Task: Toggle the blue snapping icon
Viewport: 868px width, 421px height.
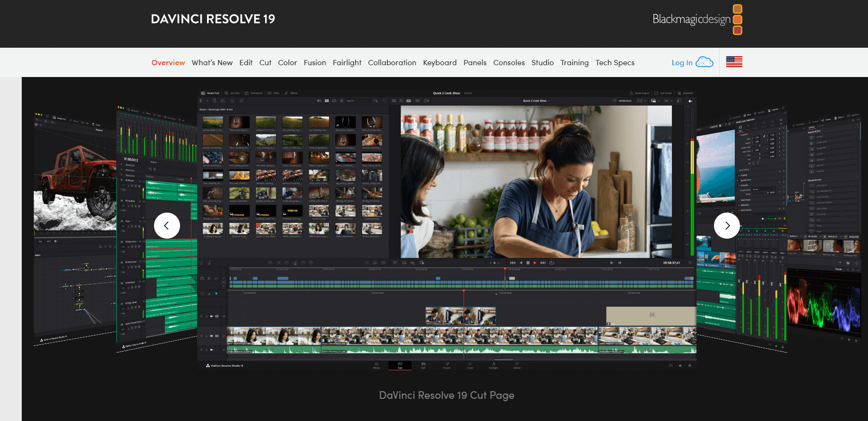Action: [216, 293]
